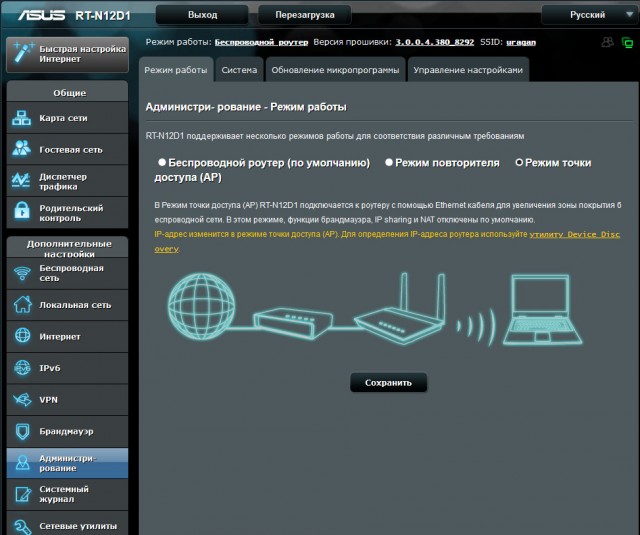Open the Управление настройками tab
Screen dimensions: 640x535
[x=468, y=70]
